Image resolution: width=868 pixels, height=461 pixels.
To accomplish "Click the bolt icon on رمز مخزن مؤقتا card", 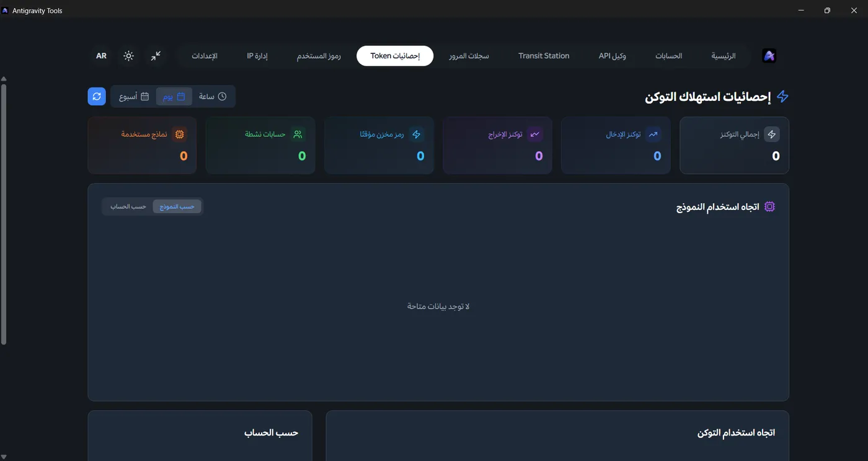I will click(416, 134).
